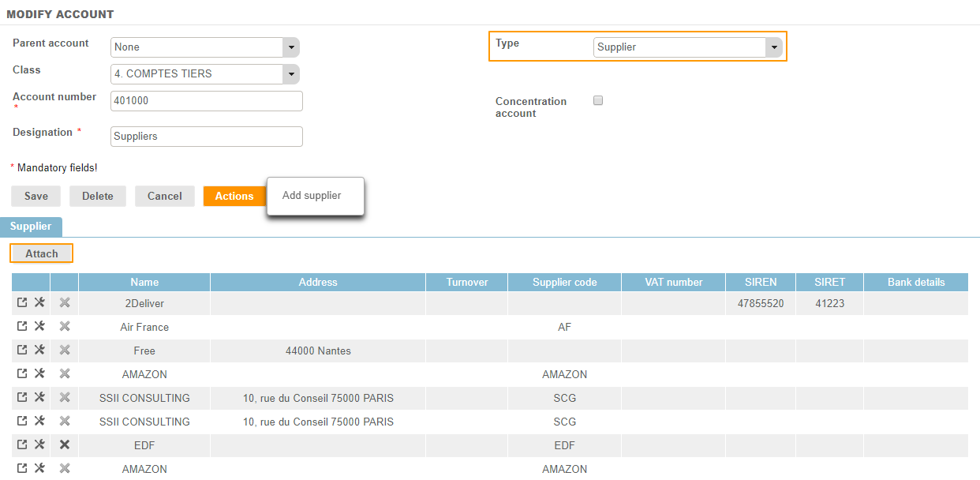Choose Add supplier from the Actions menu

coord(312,196)
